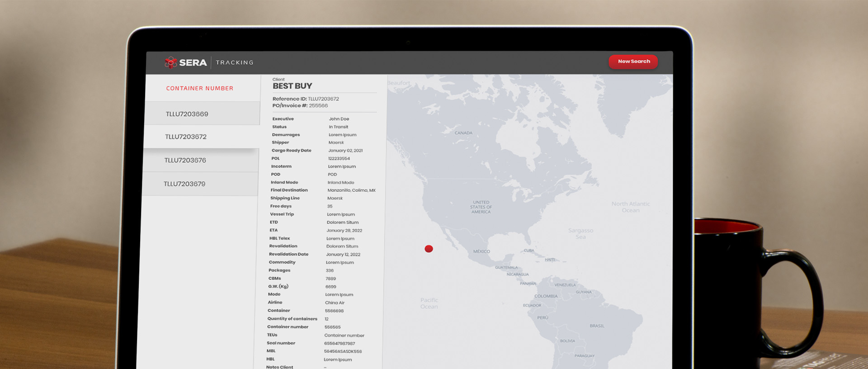
Task: Select container TLLU7203672 in the list
Action: (201, 137)
